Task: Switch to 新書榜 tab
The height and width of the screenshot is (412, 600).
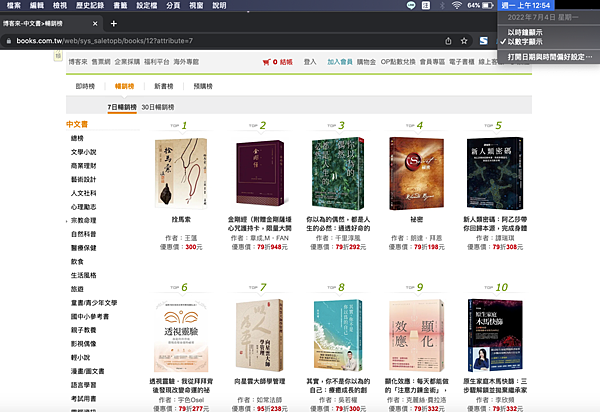Action: pyautogui.click(x=164, y=86)
